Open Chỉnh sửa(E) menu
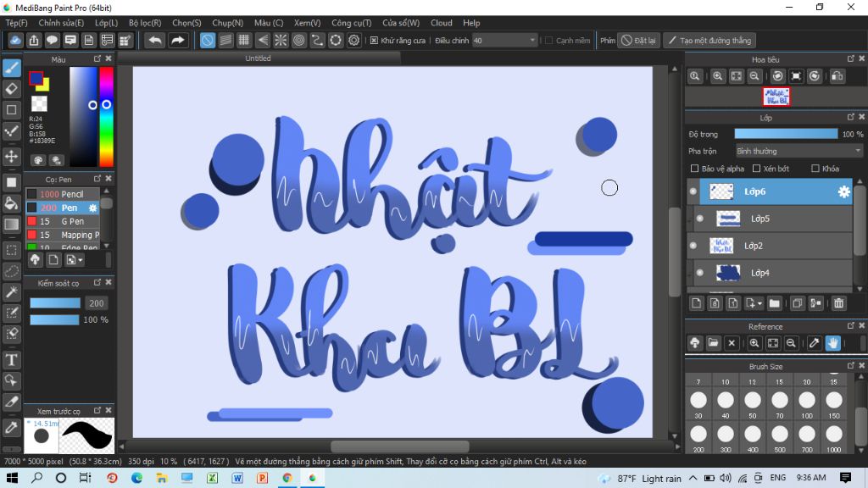The height and width of the screenshot is (488, 868). (x=61, y=23)
